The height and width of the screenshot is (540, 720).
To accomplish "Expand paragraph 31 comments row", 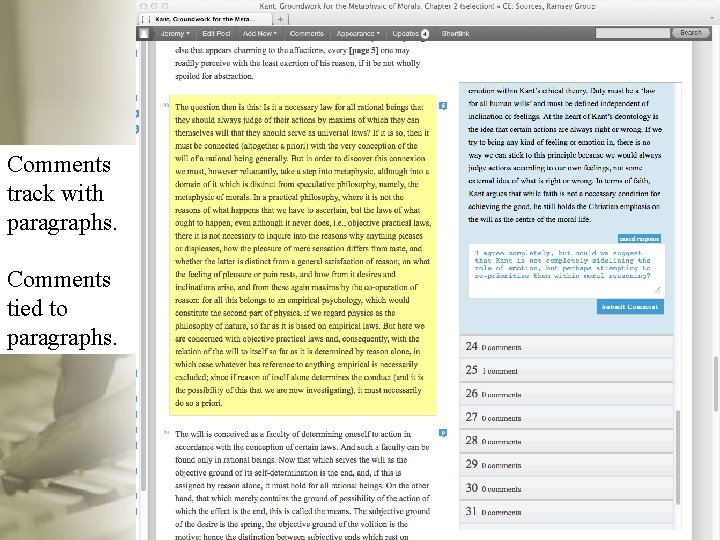I will click(566, 512).
